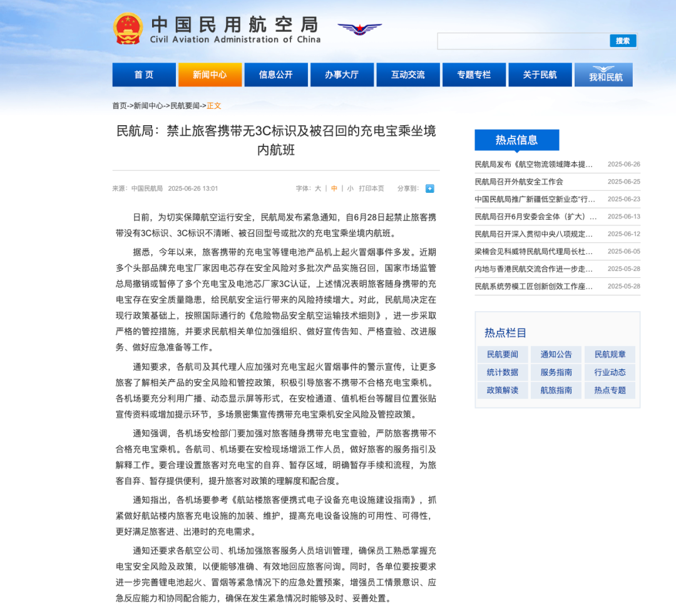This screenshot has width=676, height=616.
Task: Click 新闻中心 in the breadcrumb
Action: point(148,106)
